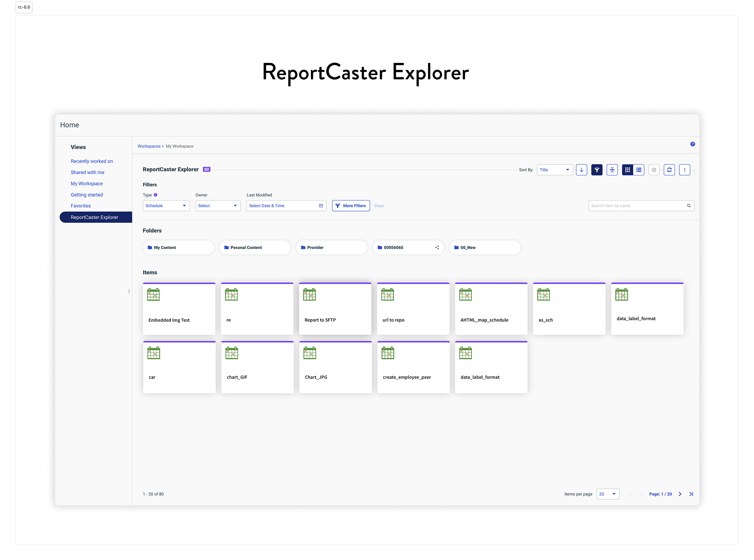This screenshot has width=754, height=560.
Task: Open the Items per page dropdown
Action: click(x=608, y=494)
